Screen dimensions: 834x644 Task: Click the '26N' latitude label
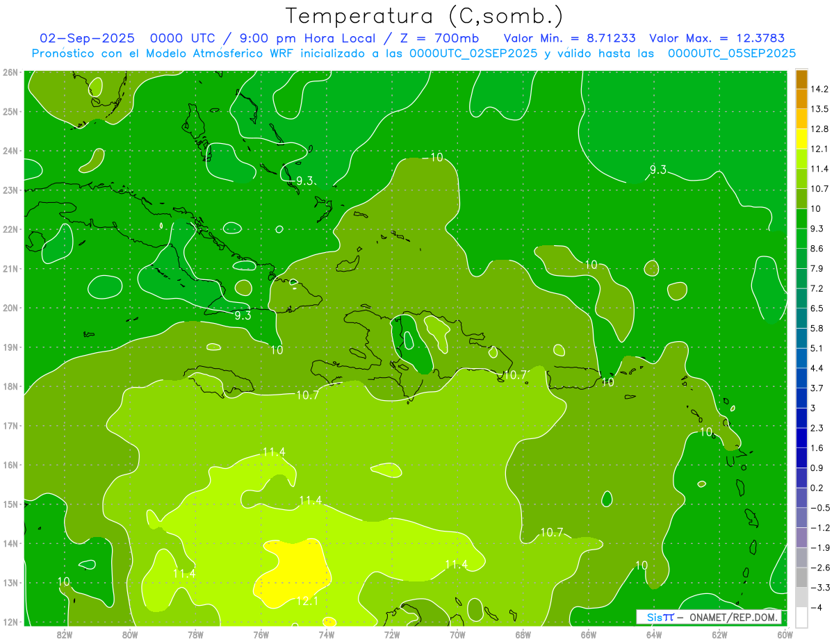point(10,72)
